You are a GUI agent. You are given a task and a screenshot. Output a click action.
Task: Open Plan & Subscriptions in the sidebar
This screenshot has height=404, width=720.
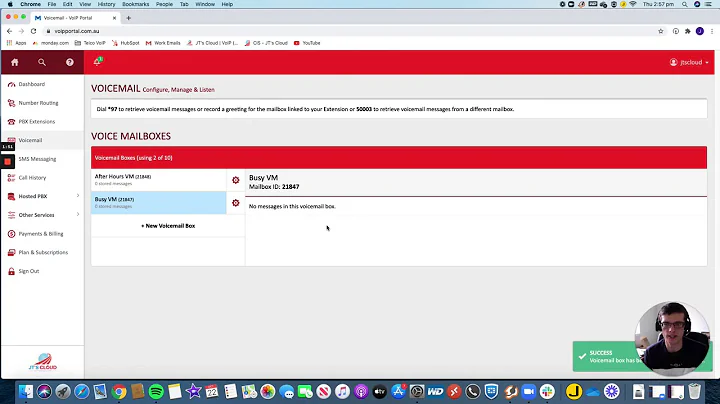[43, 252]
